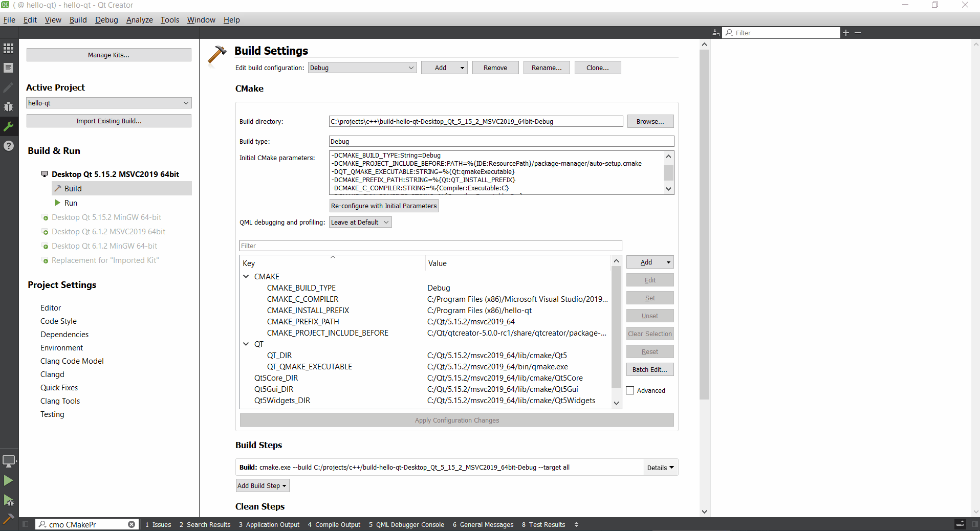Open Help mode question mark icon
This screenshot has width=980, height=531.
pos(9,146)
